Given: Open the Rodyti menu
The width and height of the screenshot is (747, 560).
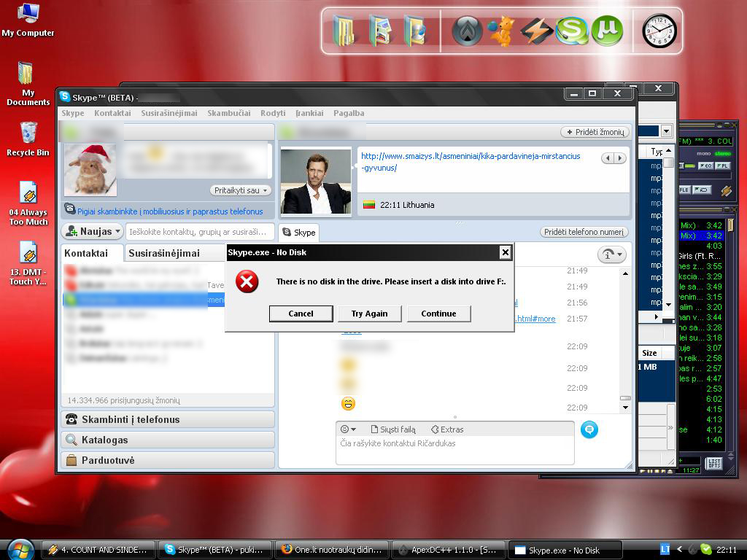Looking at the screenshot, I should (273, 113).
